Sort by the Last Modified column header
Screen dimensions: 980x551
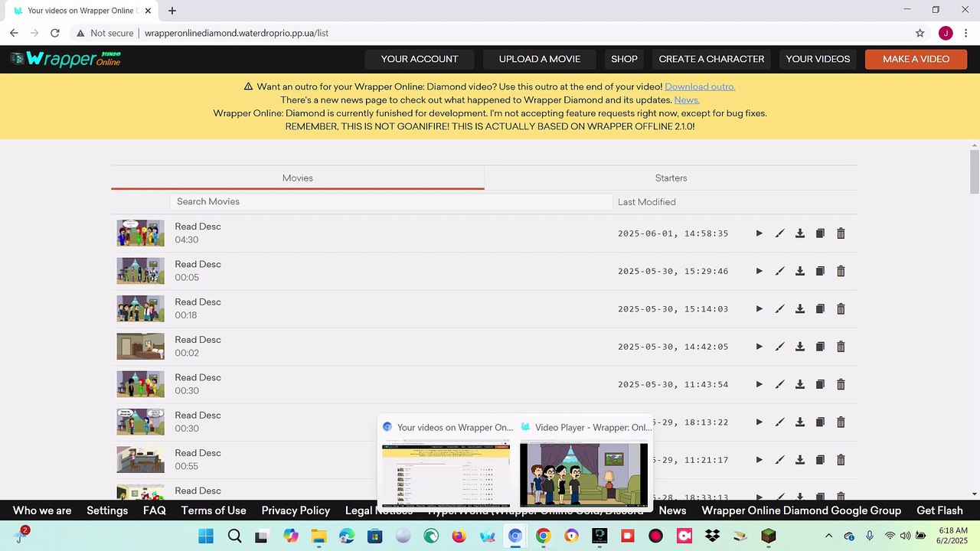pyautogui.click(x=646, y=202)
